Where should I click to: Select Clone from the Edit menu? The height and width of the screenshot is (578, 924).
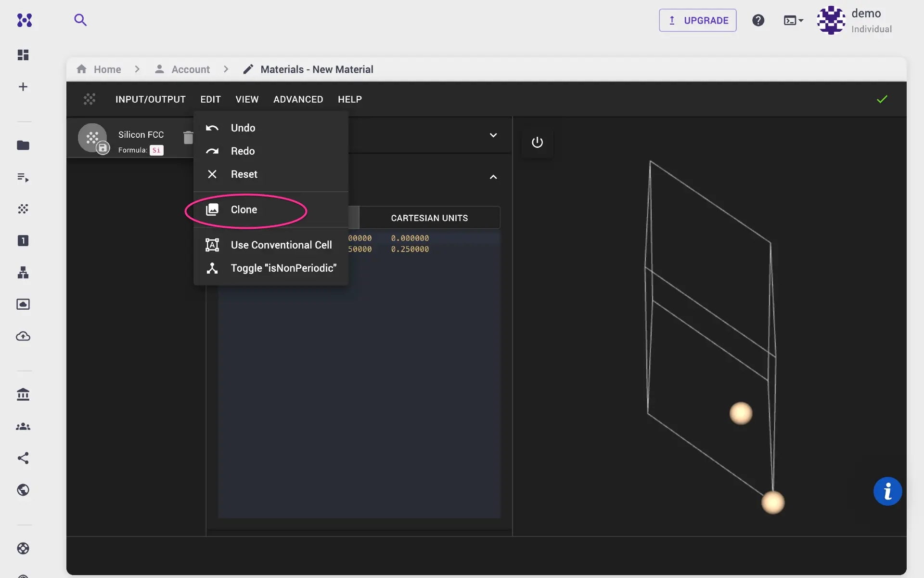coord(244,210)
